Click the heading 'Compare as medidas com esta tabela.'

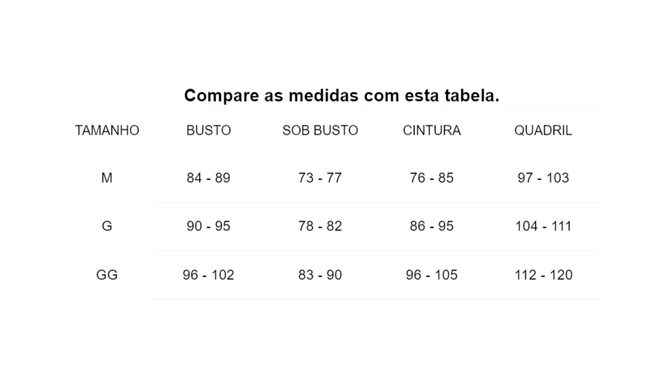342,96
